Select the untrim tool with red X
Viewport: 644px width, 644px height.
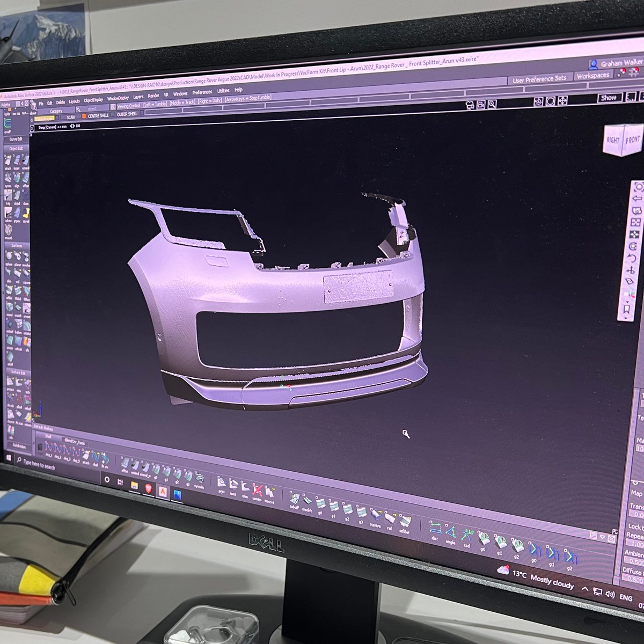257,492
